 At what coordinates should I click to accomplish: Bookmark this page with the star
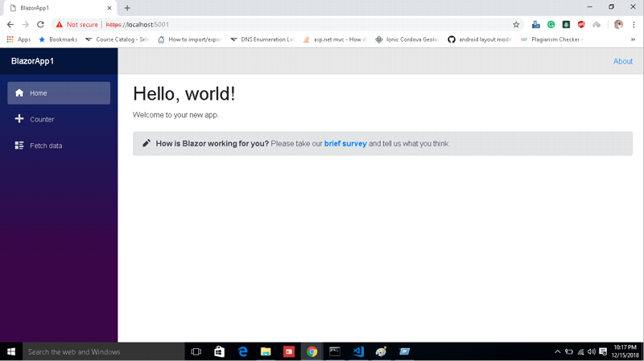pos(516,25)
